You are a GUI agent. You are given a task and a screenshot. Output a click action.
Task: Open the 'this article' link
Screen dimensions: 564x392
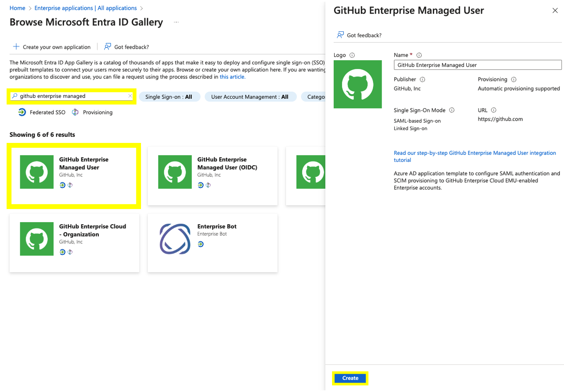[232, 77]
